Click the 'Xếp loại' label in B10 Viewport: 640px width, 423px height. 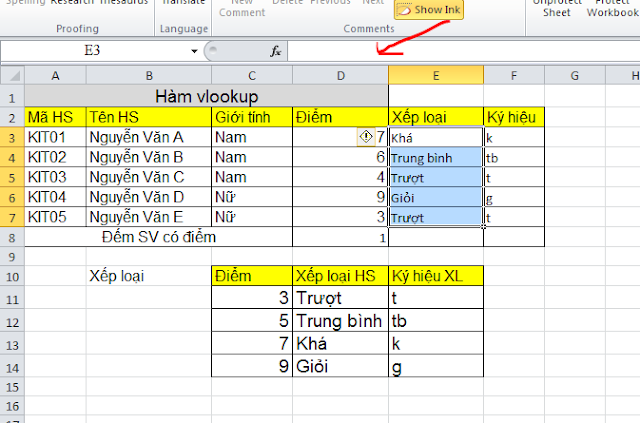[149, 276]
